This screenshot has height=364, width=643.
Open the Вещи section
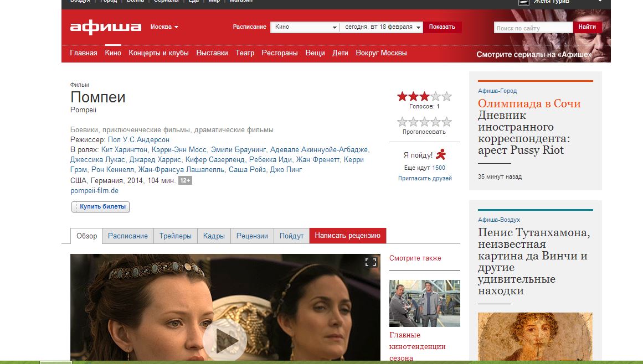point(315,53)
